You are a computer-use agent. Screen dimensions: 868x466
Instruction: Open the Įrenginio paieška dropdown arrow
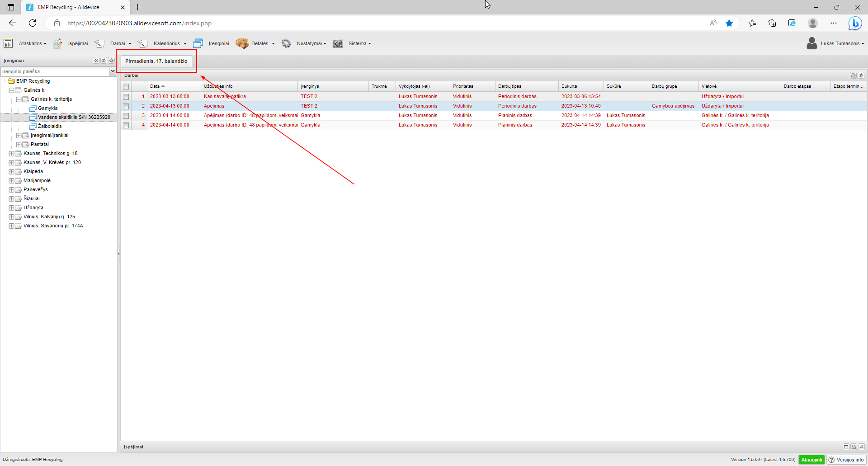click(x=113, y=71)
